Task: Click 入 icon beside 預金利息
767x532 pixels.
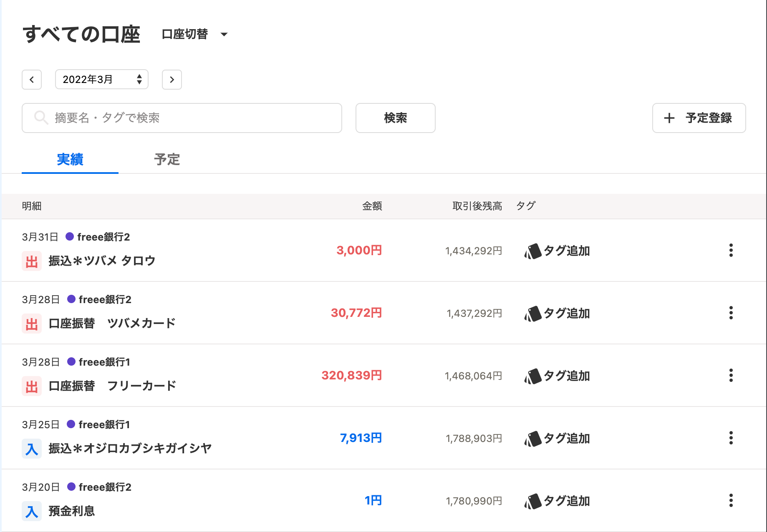Action: tap(32, 511)
